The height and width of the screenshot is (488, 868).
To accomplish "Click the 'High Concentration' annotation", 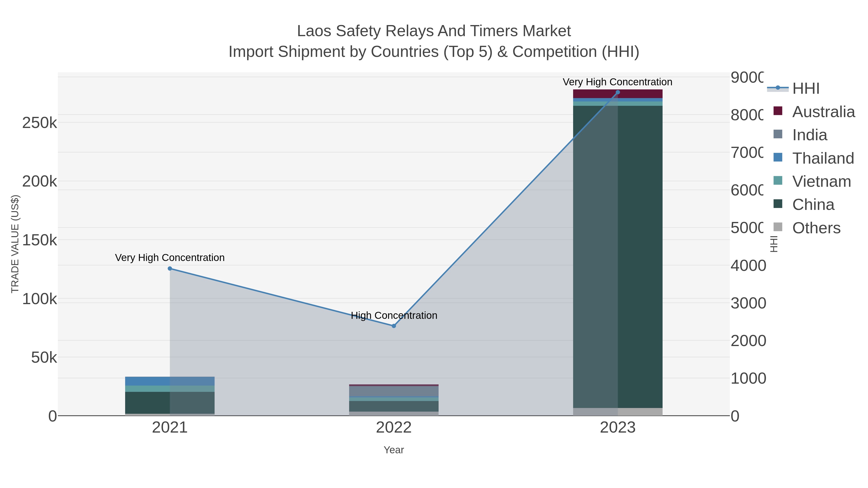I will coord(394,315).
